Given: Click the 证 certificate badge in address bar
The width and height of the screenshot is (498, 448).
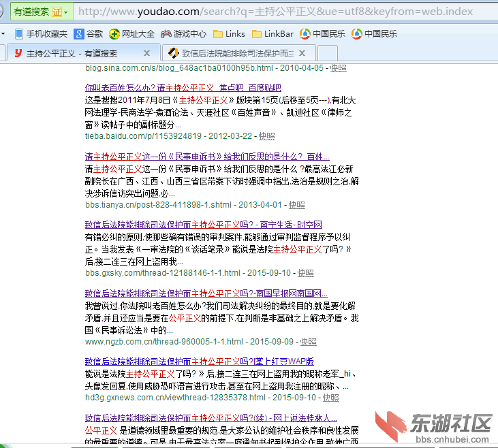Looking at the screenshot, I should (x=57, y=12).
